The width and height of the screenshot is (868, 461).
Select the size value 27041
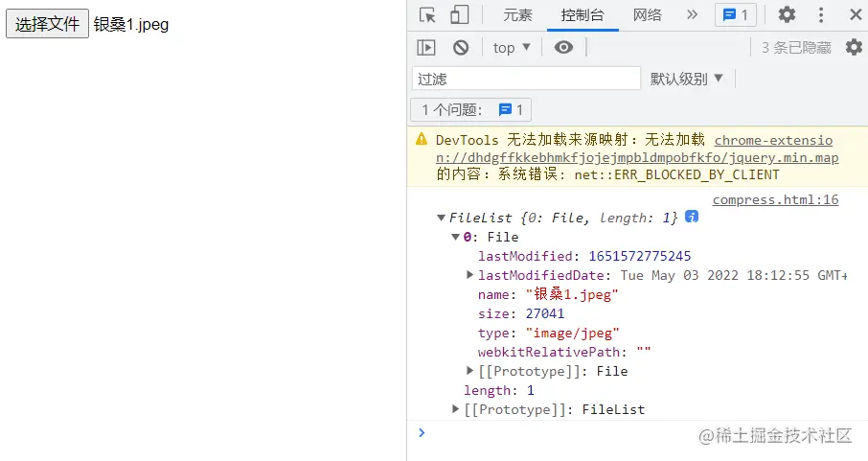[x=545, y=313]
